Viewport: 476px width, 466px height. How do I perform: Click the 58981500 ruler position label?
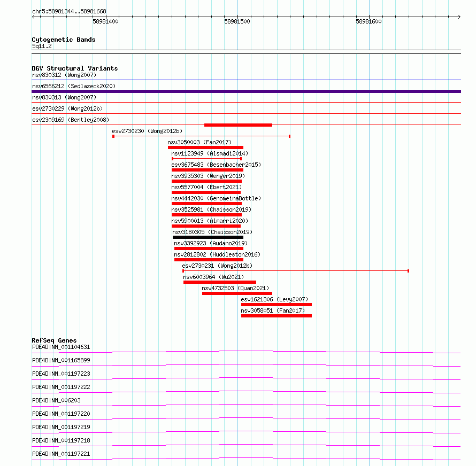(x=237, y=21)
